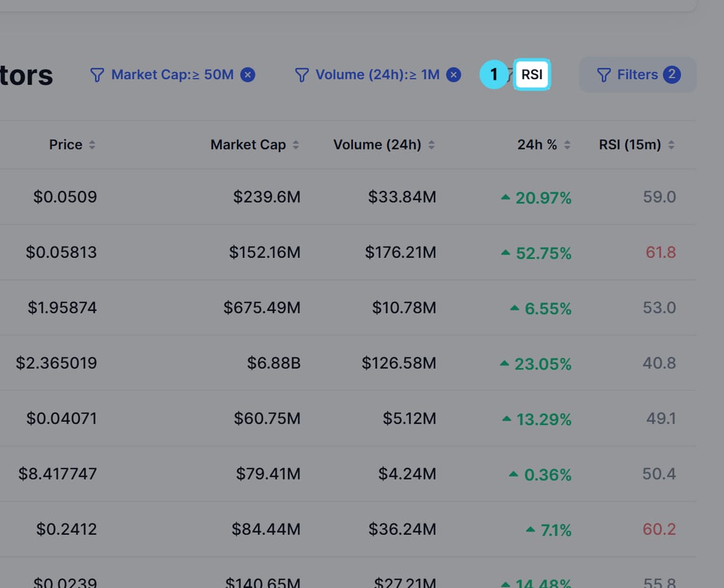Click the Volume (24h) filter funnel icon
Viewport: 724px width, 588px height.
click(x=301, y=75)
